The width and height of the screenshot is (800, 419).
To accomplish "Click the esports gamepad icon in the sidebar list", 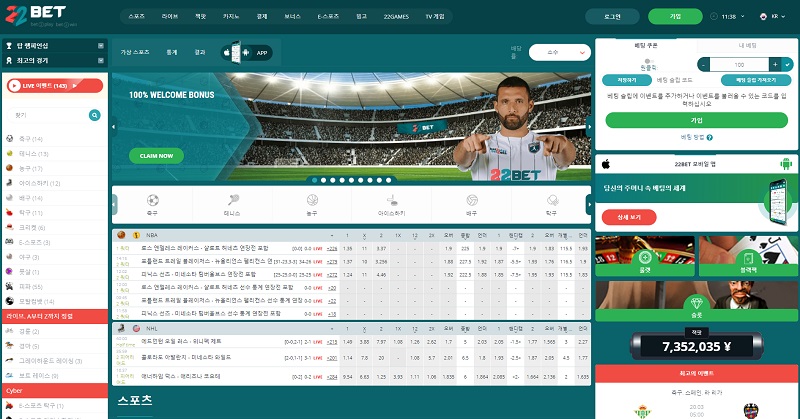I will [10, 242].
